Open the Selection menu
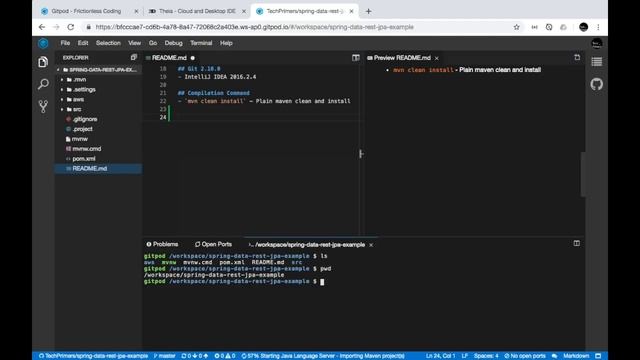The width and height of the screenshot is (640, 360). click(108, 43)
